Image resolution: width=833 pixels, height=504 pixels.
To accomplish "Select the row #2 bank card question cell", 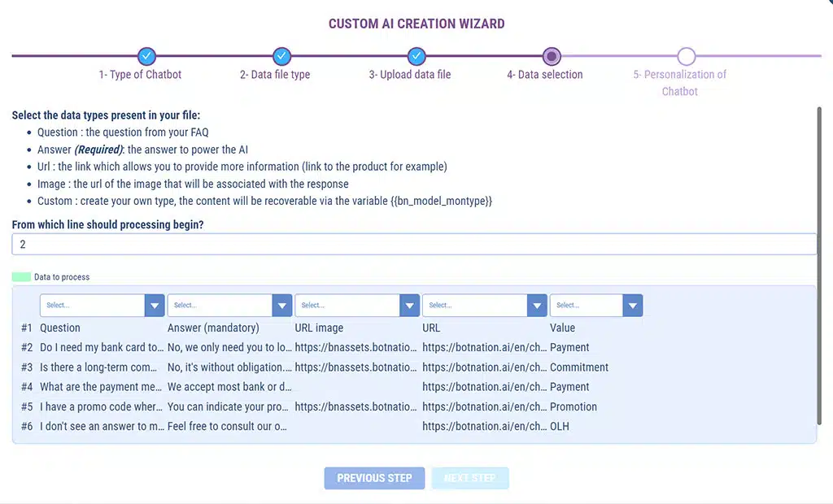I will pyautogui.click(x=102, y=348).
